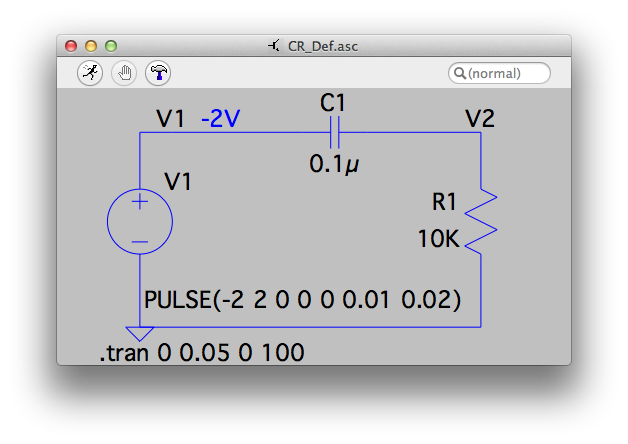Click the .tran 0 0.05 0 100 directive
Screen dimensions: 628x444
201,352
